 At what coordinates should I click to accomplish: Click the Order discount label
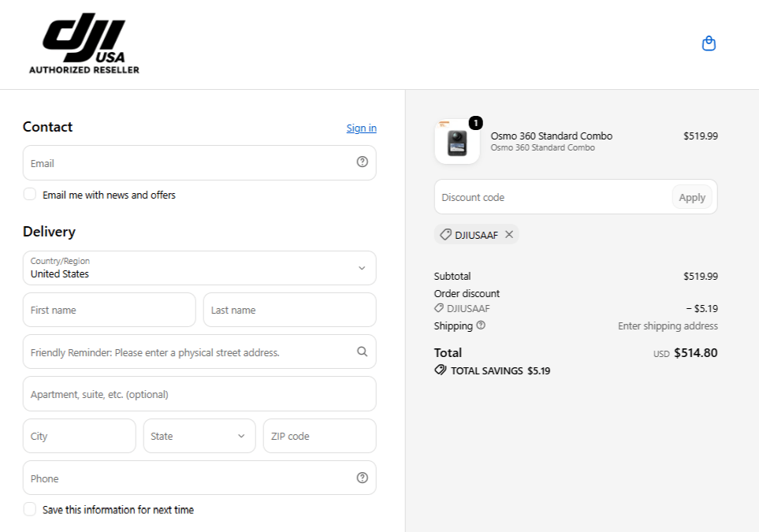tap(467, 293)
